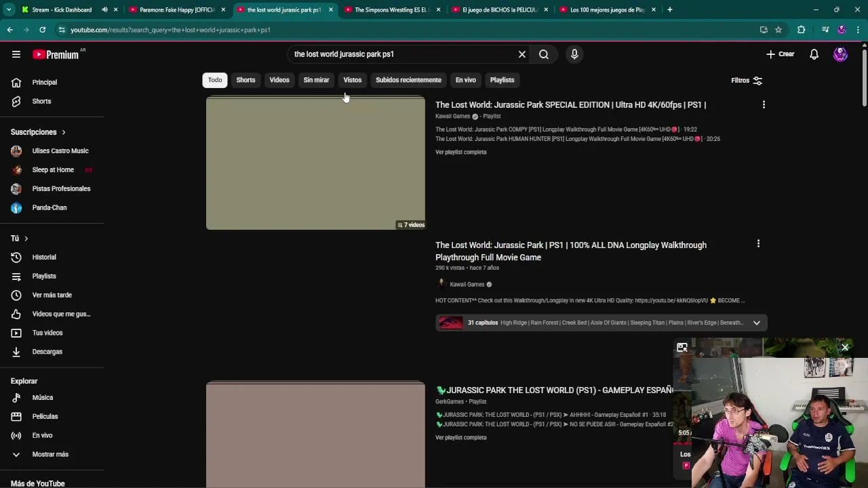
Task: Expand the Suscripciones section chevron
Action: tap(64, 132)
